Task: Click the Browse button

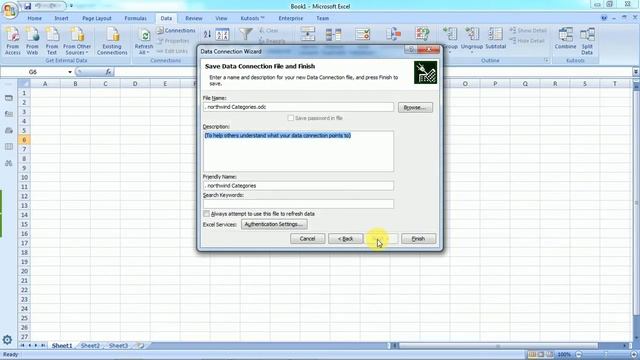Action: [415, 107]
